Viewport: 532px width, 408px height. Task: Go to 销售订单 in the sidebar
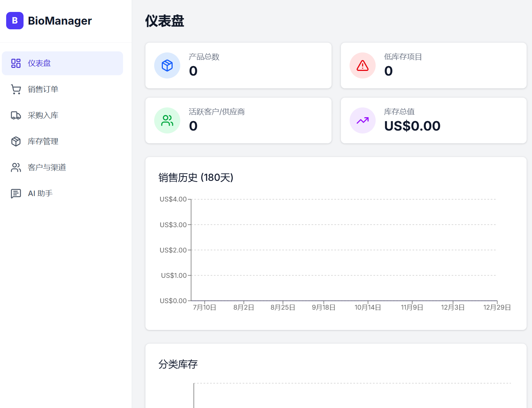[x=43, y=89]
